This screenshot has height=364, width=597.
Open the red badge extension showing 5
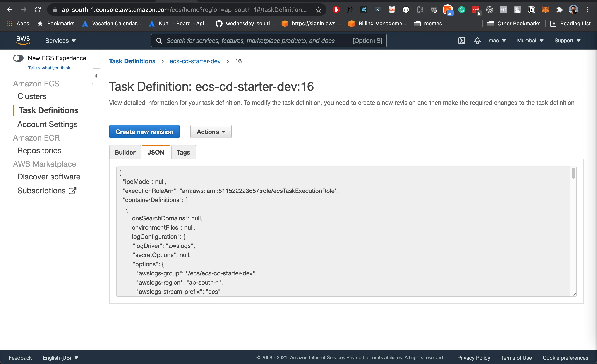[x=476, y=10]
